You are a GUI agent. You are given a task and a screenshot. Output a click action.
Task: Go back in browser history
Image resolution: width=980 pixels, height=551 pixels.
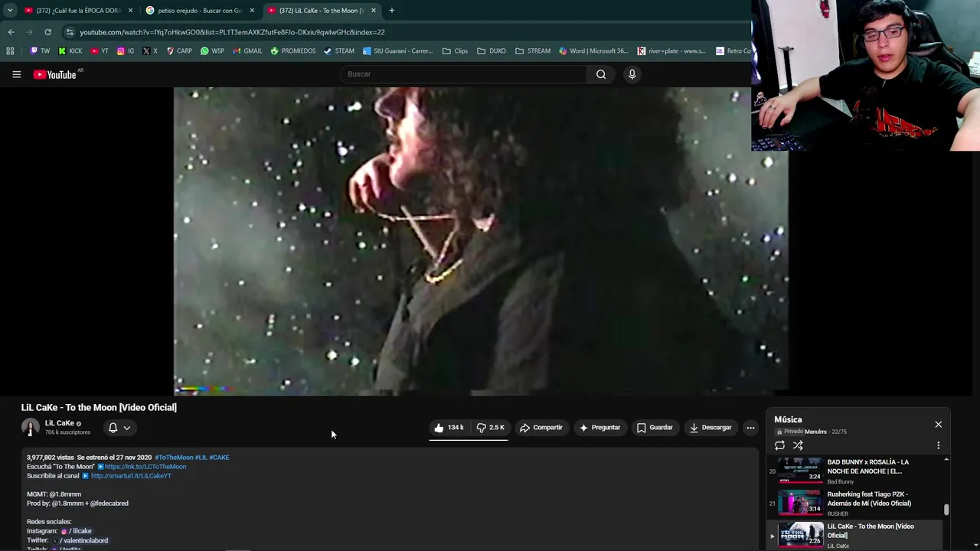tap(11, 32)
